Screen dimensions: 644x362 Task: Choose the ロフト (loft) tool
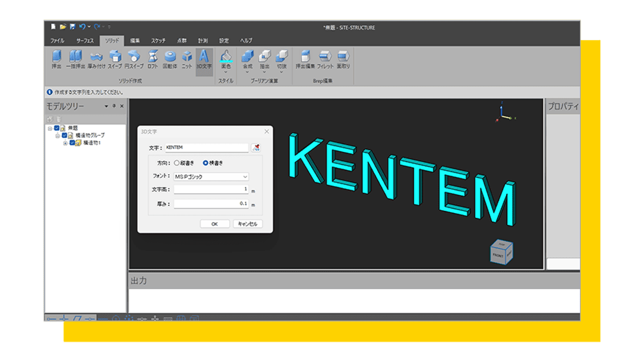pyautogui.click(x=152, y=58)
